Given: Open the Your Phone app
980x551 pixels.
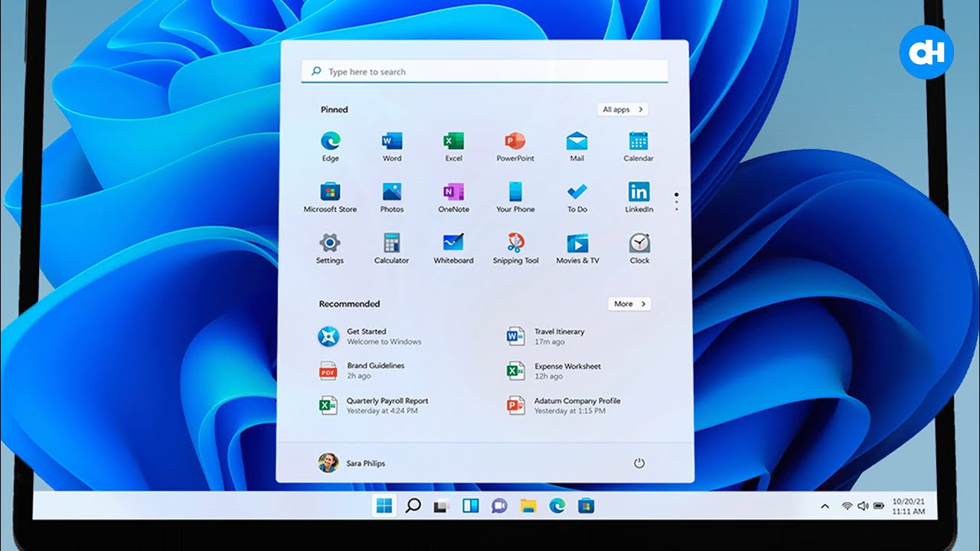Looking at the screenshot, I should [x=515, y=197].
